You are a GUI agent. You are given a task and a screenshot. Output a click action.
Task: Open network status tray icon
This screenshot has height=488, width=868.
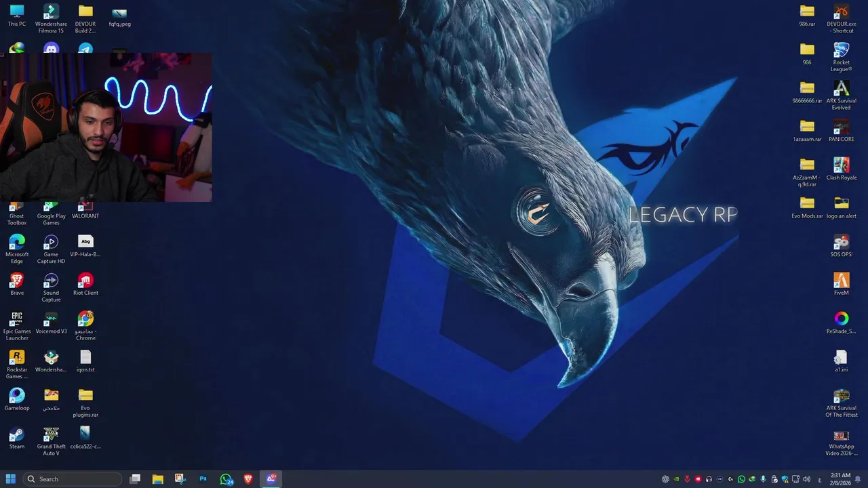(795, 479)
